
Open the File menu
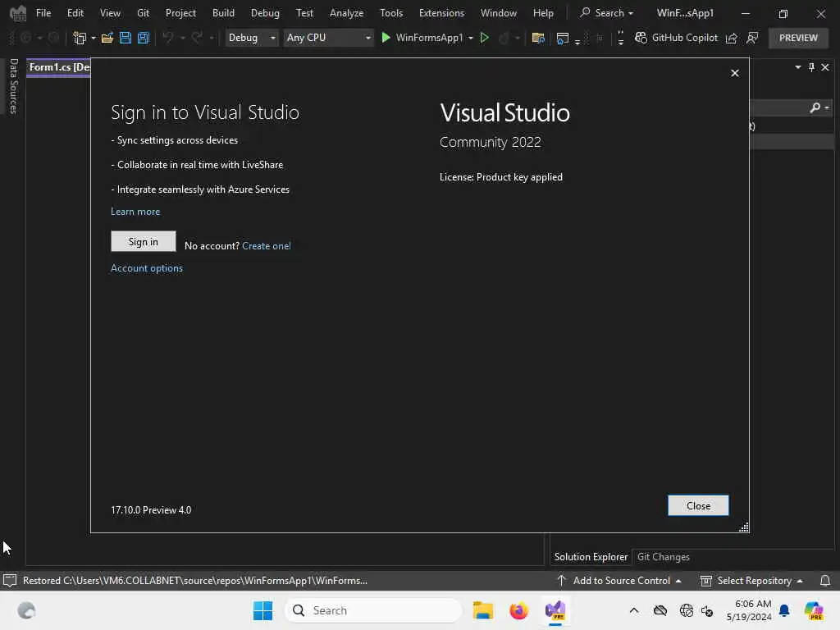click(x=43, y=13)
